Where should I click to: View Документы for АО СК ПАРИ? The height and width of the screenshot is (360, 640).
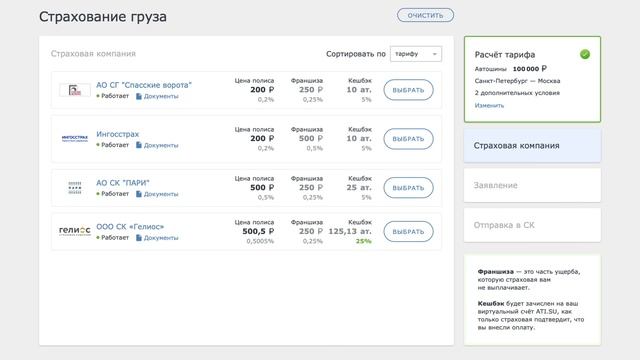[x=161, y=194]
